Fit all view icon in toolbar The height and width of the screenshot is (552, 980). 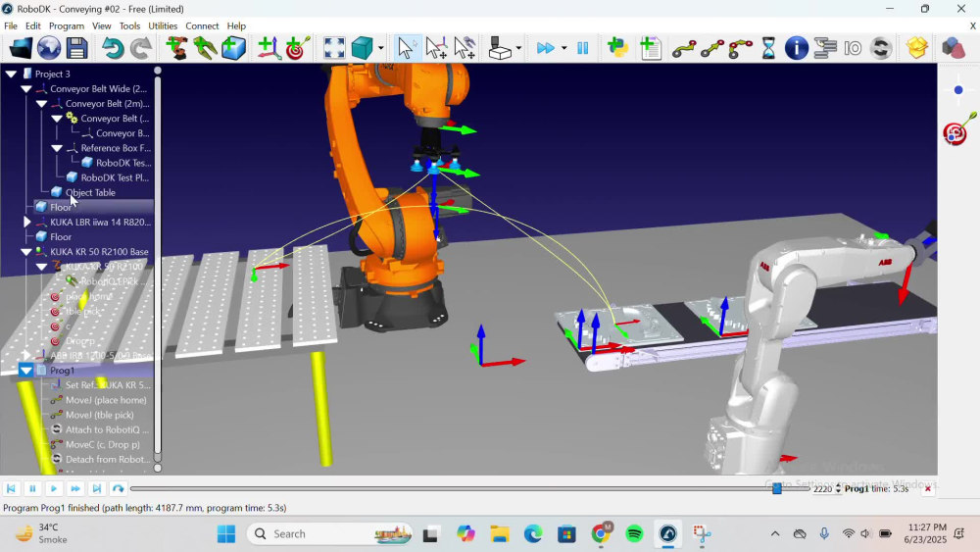coord(334,48)
